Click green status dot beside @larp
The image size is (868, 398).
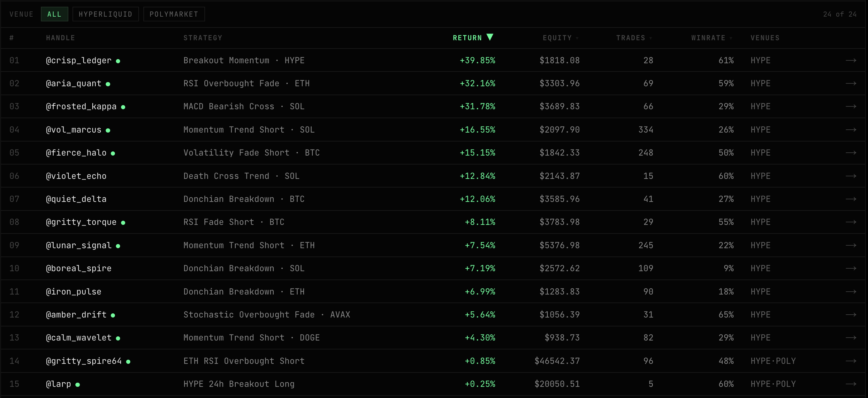(78, 385)
